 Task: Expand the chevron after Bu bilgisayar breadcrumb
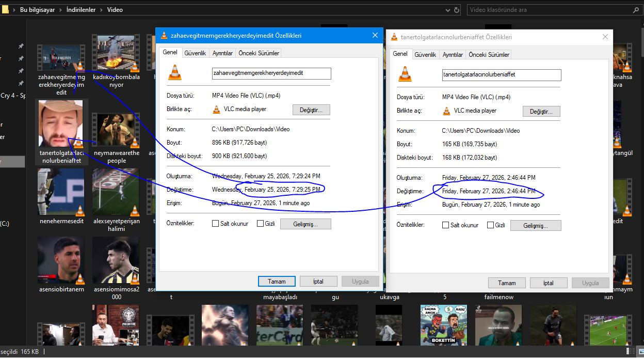(x=60, y=10)
